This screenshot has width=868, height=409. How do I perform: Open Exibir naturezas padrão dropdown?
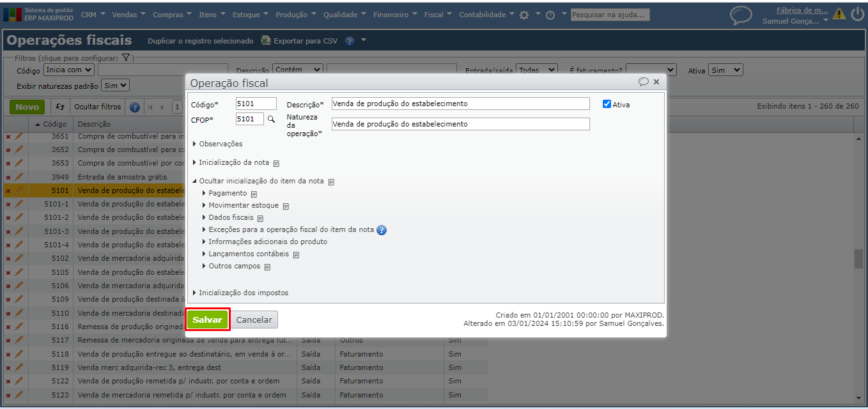[115, 85]
